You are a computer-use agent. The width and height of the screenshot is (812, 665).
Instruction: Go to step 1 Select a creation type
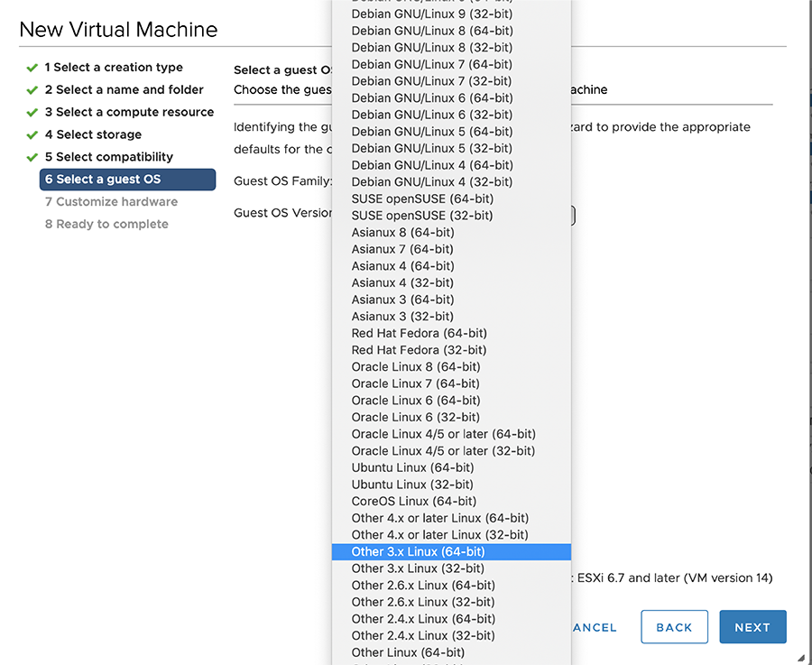tap(114, 68)
